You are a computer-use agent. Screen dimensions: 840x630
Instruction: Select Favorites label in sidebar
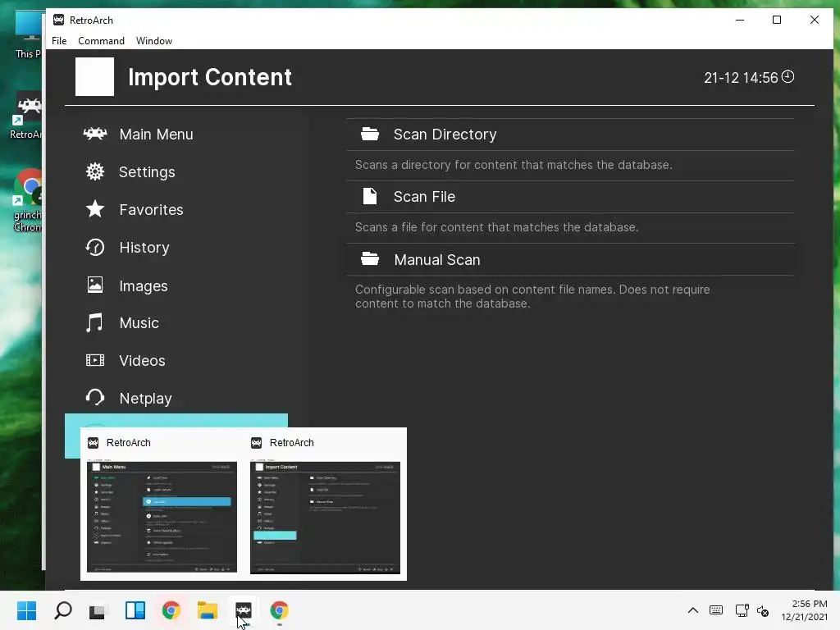[x=152, y=209]
